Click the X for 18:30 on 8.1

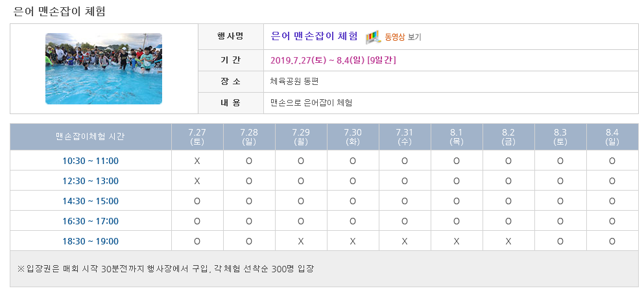457,241
